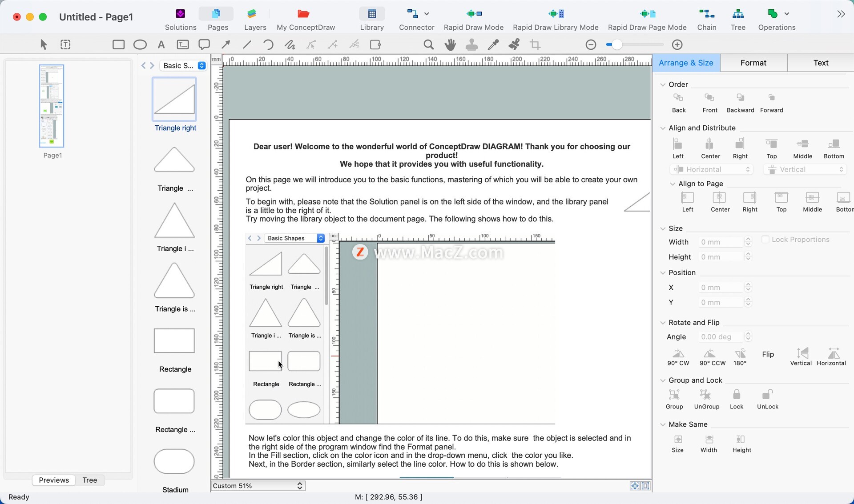
Task: Open the Custom 51% zoom dropdown
Action: [258, 486]
